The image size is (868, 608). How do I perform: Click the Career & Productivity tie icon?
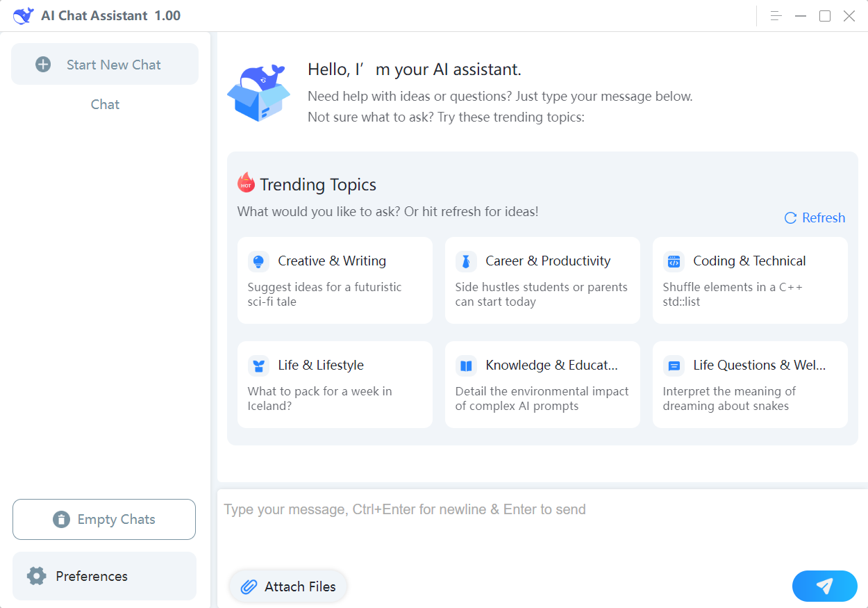click(x=466, y=261)
